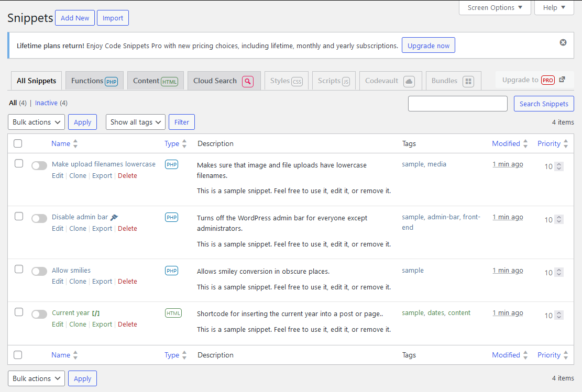Click the Upgrade now button
Viewport: 582px width, 392px height.
[429, 45]
